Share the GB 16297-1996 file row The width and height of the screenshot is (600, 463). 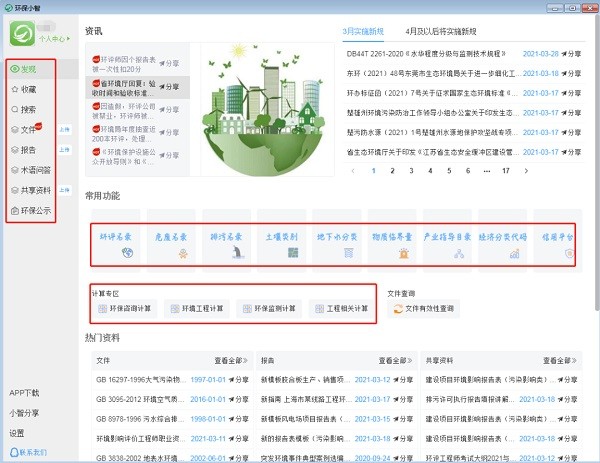tap(239, 380)
